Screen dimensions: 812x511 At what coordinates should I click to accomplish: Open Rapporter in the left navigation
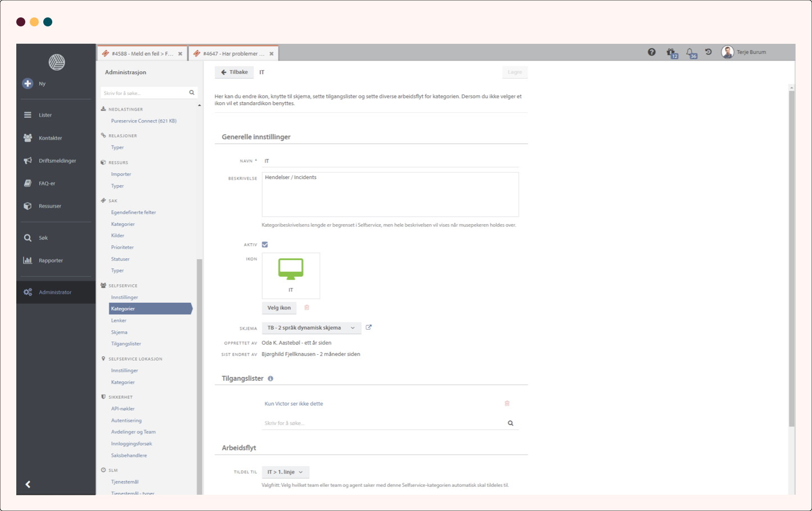51,261
